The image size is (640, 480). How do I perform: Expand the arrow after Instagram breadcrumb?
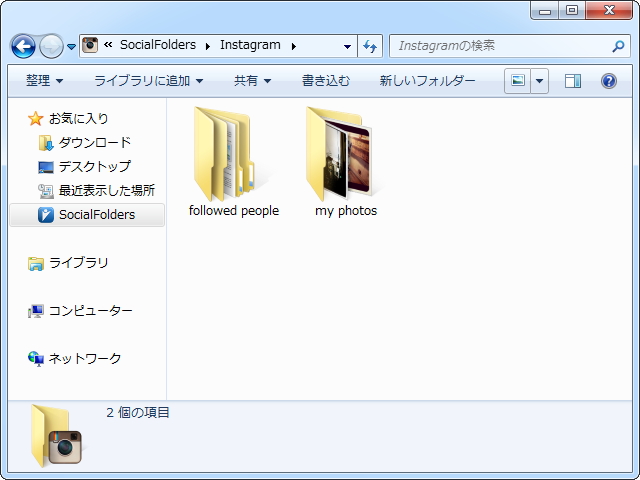(x=293, y=46)
